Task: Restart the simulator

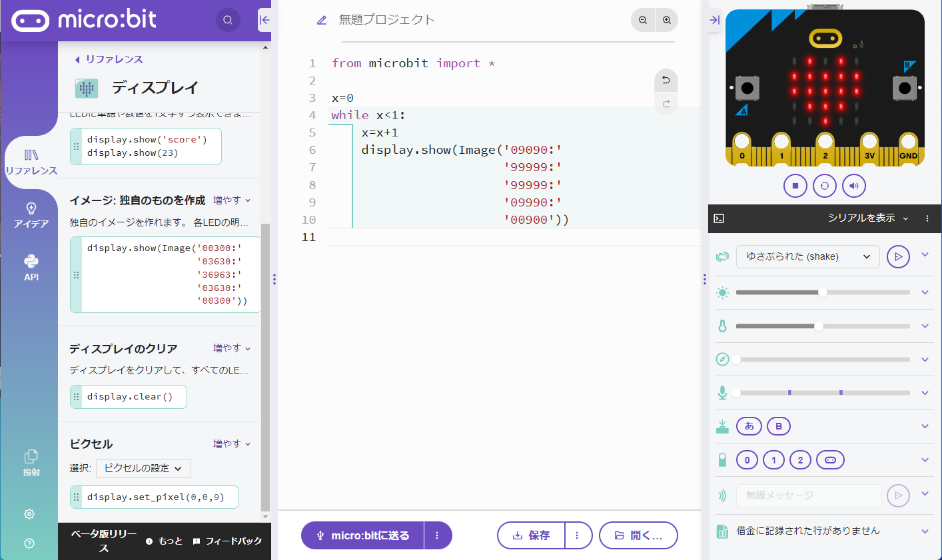Action: tap(825, 186)
